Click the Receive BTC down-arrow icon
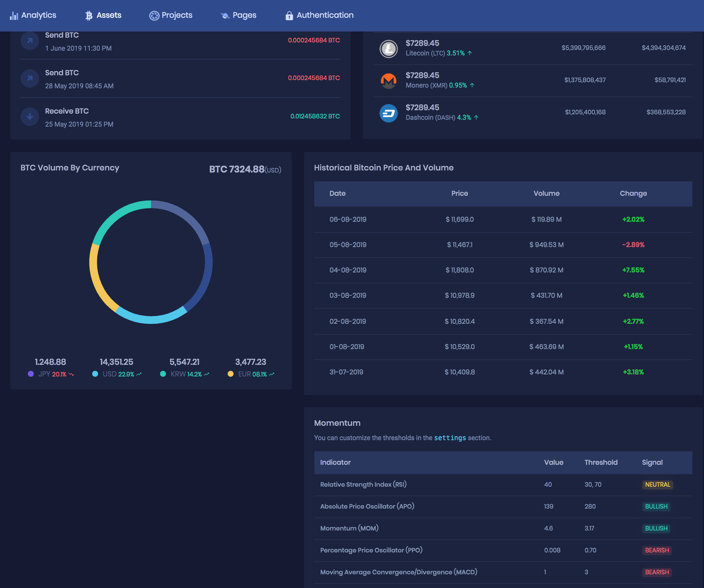This screenshot has width=704, height=588. pyautogui.click(x=30, y=117)
